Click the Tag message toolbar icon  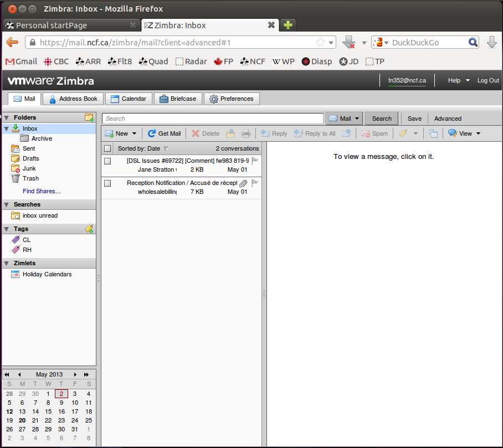point(403,133)
